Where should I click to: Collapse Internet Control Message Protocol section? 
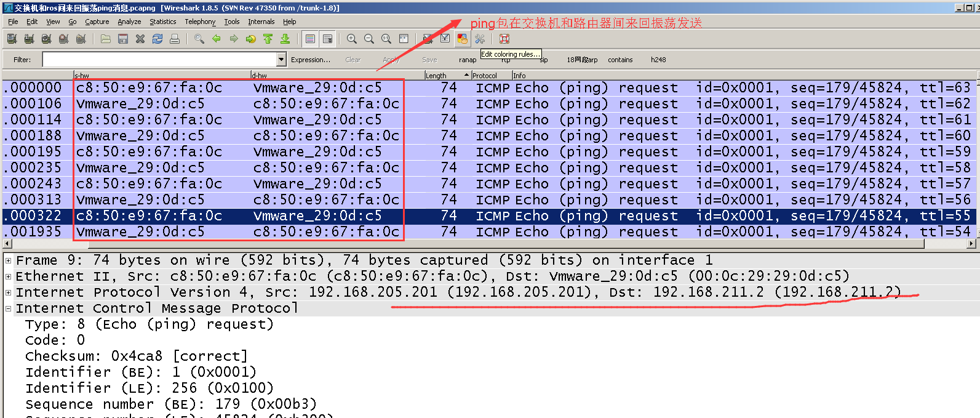pos(9,308)
